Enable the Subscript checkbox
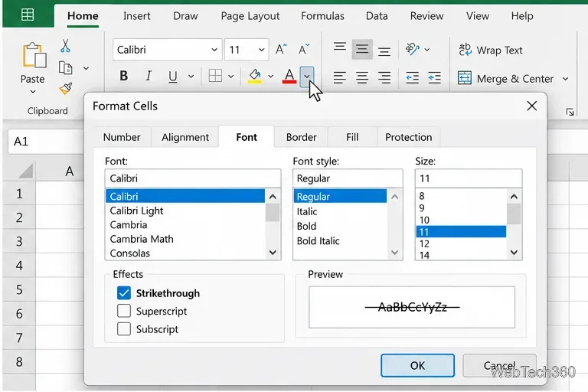Viewport: 588px width, 392px height. (124, 329)
